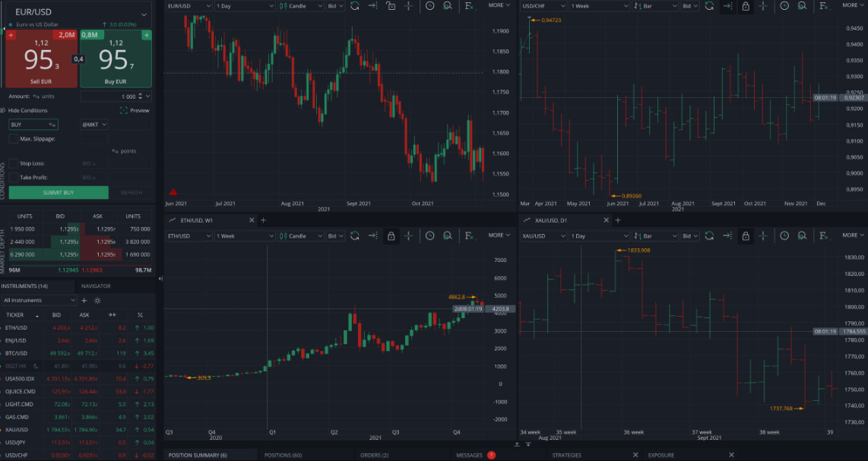Close the STRATEGIES bottom panel tab
The image size is (868, 461).
click(635, 456)
